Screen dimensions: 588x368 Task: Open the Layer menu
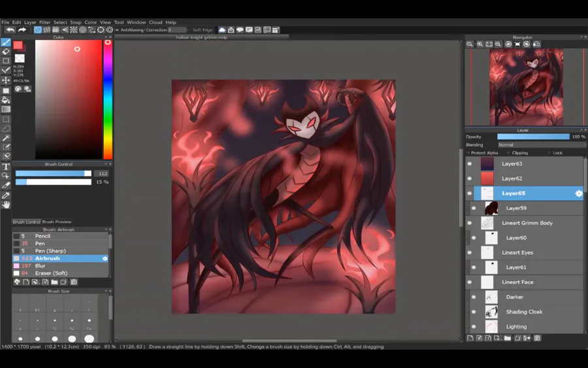click(30, 22)
